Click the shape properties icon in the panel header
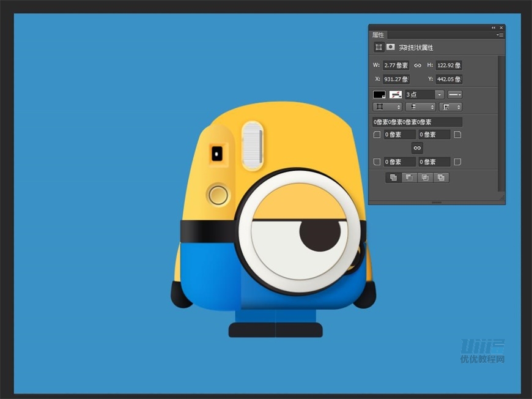 379,47
